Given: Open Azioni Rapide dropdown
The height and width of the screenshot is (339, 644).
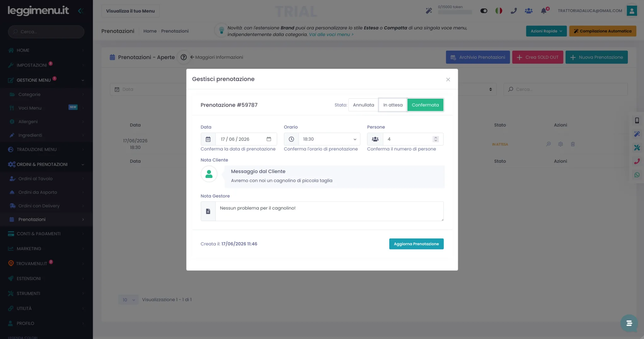Looking at the screenshot, I should point(546,31).
